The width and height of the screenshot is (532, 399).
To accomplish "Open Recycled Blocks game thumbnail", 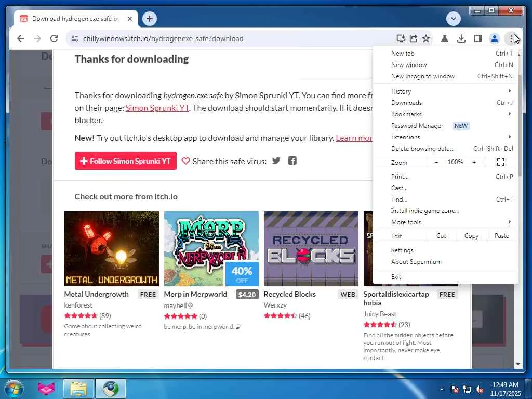I will coord(311,249).
